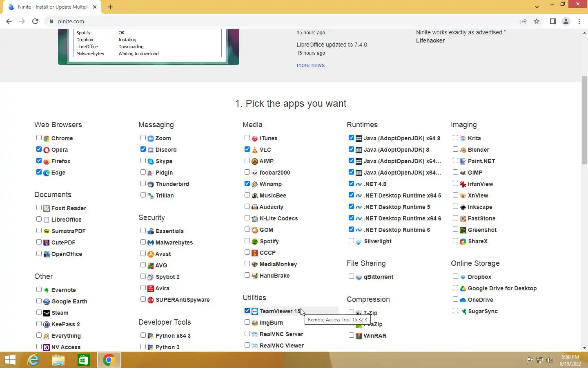Toggle the browser side panel button

pyautogui.click(x=552, y=21)
